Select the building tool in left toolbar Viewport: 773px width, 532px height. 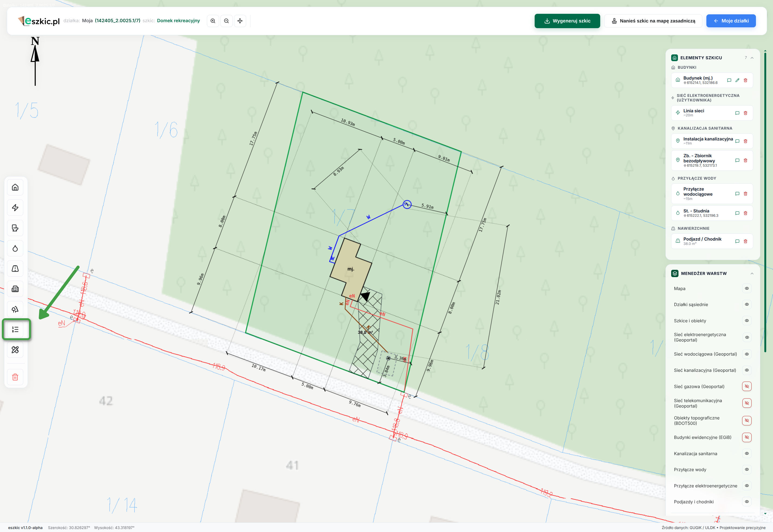pyautogui.click(x=15, y=187)
